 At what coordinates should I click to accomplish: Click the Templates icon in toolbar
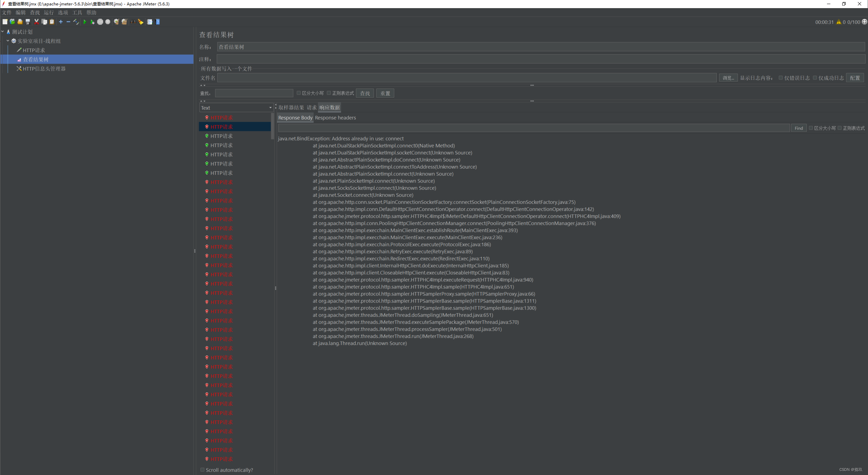click(12, 22)
